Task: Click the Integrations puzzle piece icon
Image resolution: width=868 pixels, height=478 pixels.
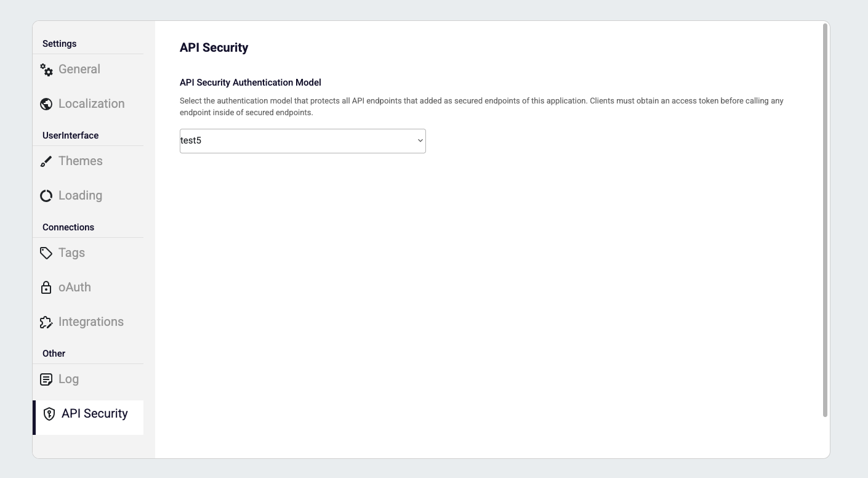Action: click(46, 322)
